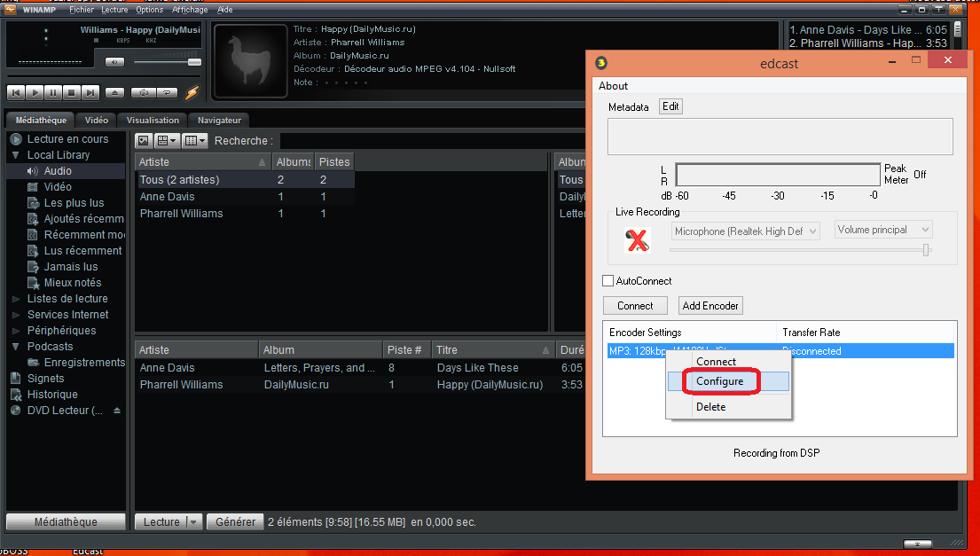This screenshot has height=556, width=980.
Task: Switch to the Navigateur tab
Action: point(219,120)
